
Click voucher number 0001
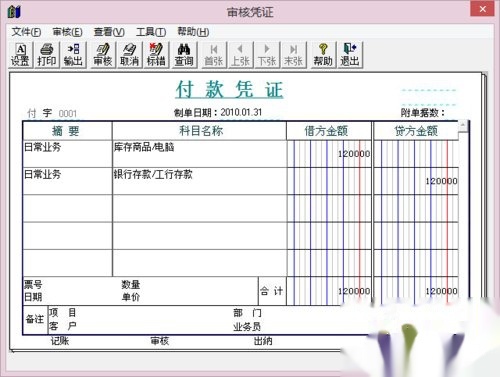[x=68, y=114]
